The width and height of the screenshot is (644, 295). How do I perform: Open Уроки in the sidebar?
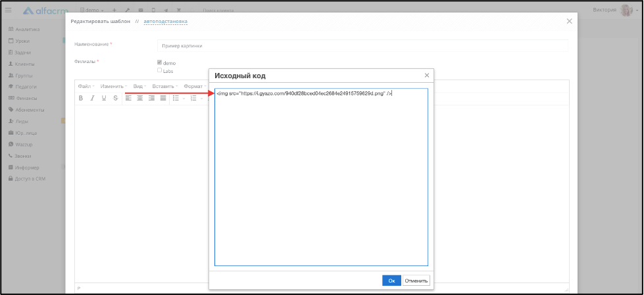coord(19,41)
